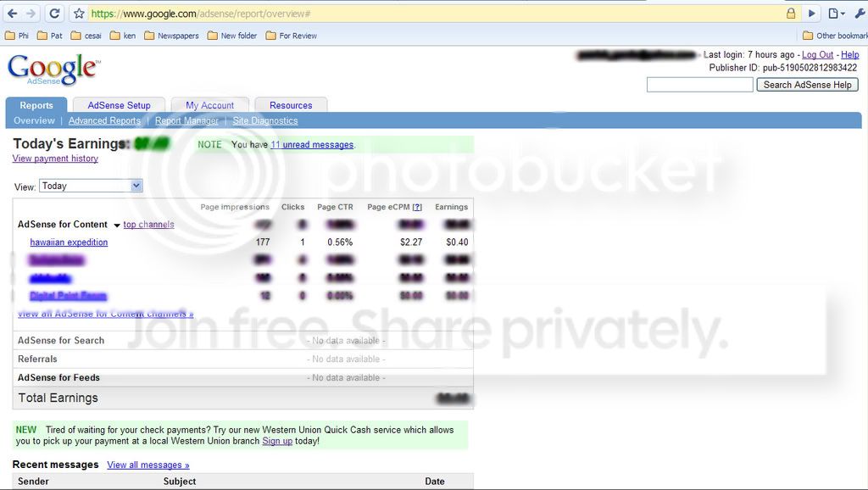Reload the page with refresh icon
This screenshot has height=490, width=868.
click(x=54, y=14)
